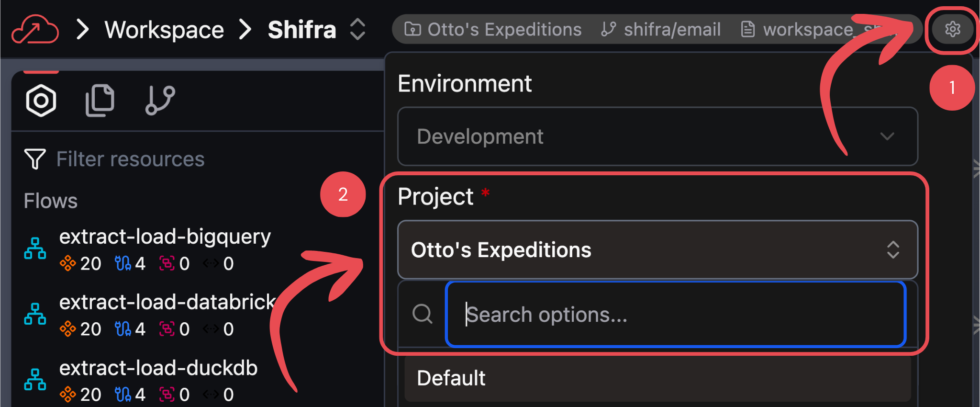Click the shifra/email branch label
Image resolution: width=980 pixels, height=407 pixels.
(x=672, y=29)
